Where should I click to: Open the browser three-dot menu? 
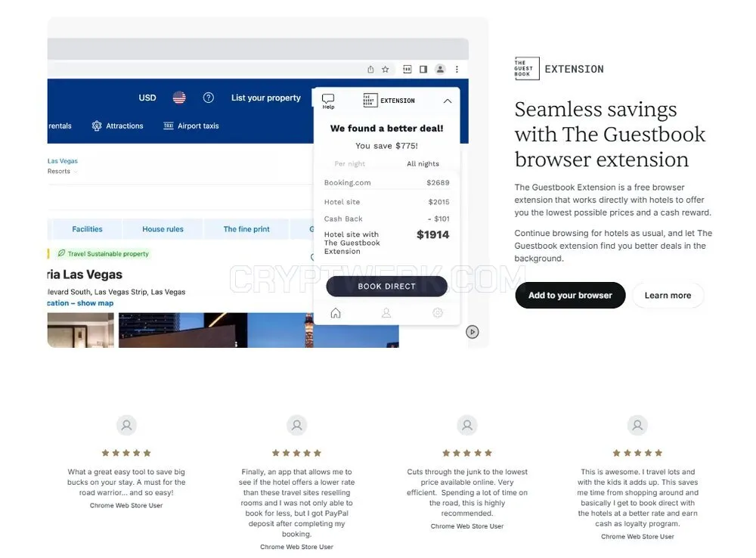click(x=457, y=70)
